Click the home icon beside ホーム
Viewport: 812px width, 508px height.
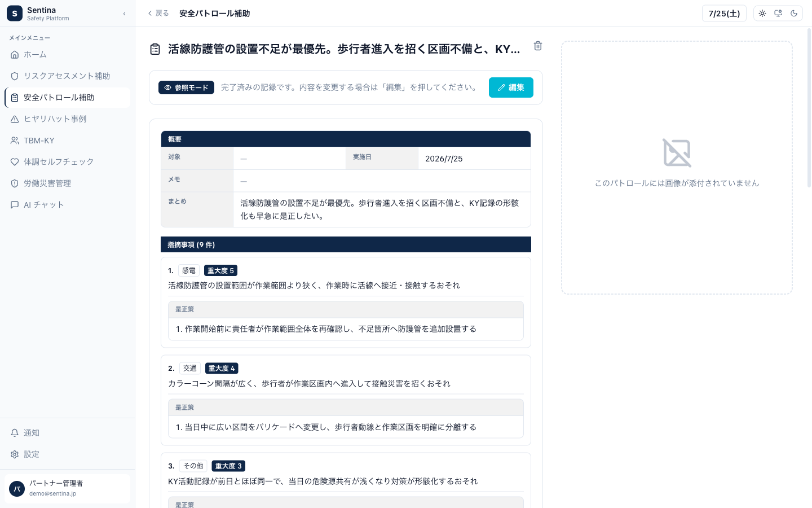(x=15, y=55)
